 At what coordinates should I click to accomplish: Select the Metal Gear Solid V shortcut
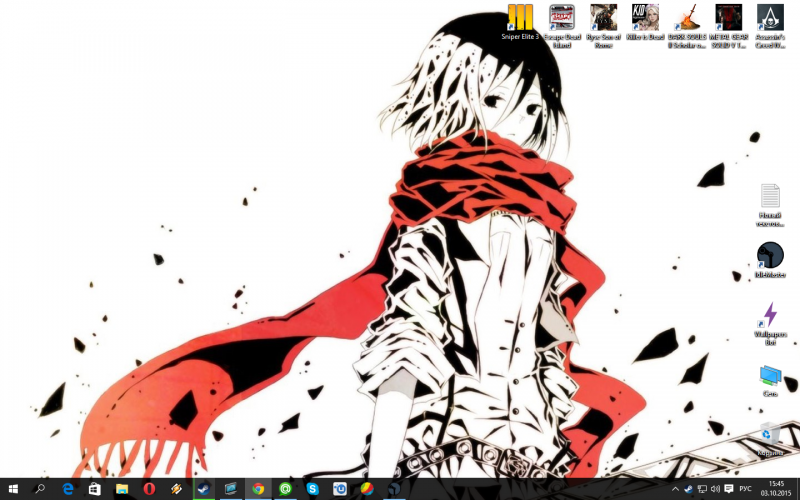pyautogui.click(x=728, y=26)
